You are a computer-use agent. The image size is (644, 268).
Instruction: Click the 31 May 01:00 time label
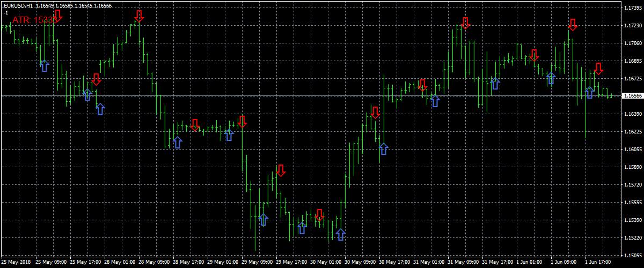(429, 263)
